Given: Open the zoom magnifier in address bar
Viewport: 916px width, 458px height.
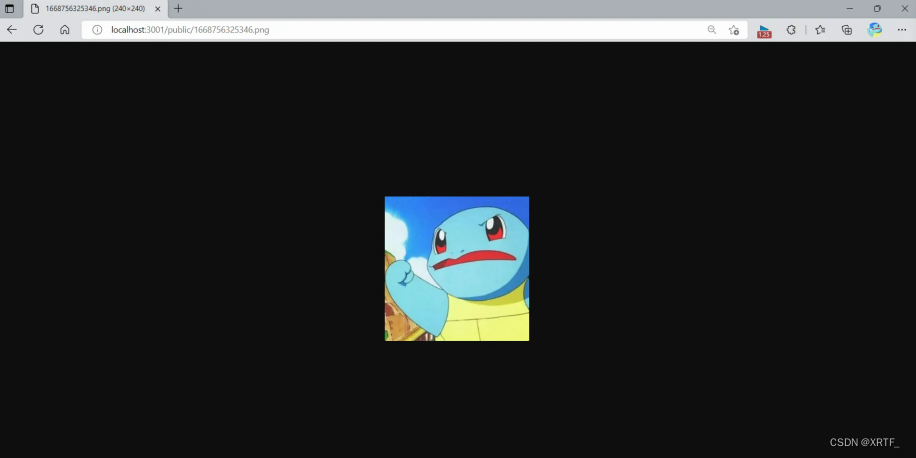Looking at the screenshot, I should click(x=712, y=30).
